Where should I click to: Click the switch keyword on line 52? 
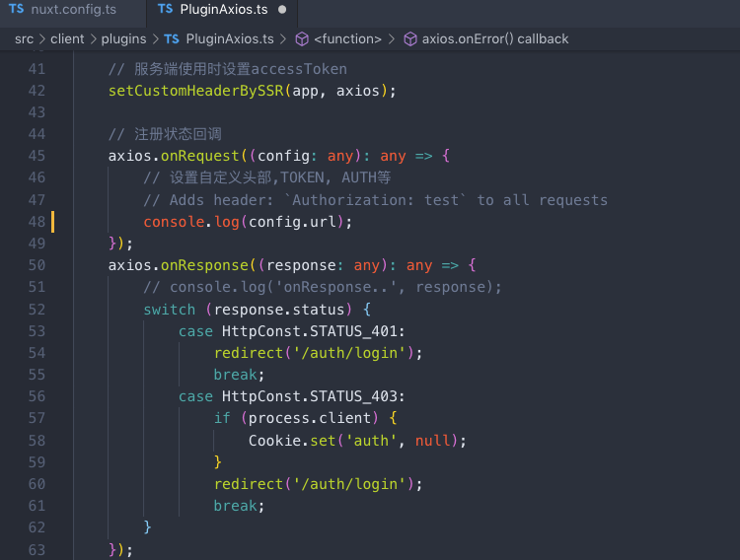tap(170, 310)
